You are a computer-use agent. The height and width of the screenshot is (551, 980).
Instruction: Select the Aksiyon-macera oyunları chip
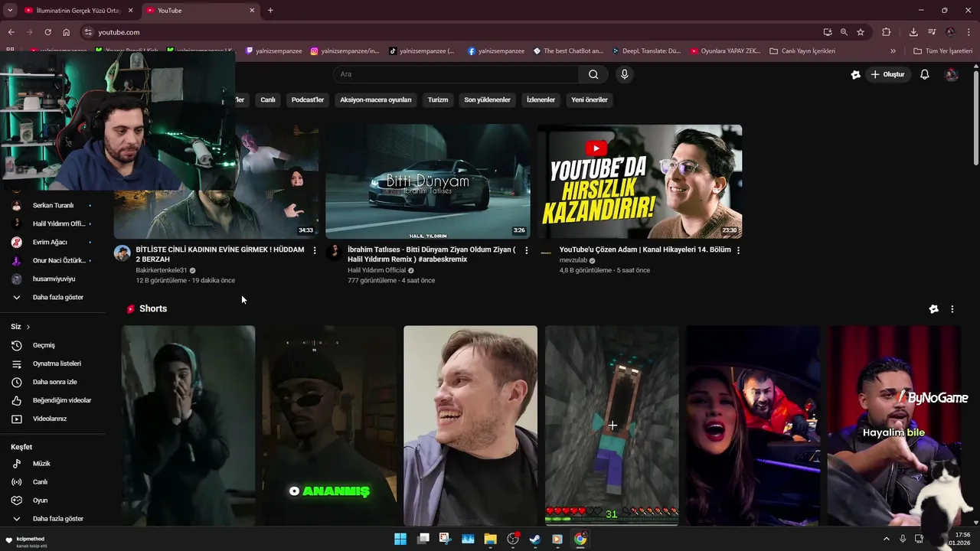(x=376, y=99)
